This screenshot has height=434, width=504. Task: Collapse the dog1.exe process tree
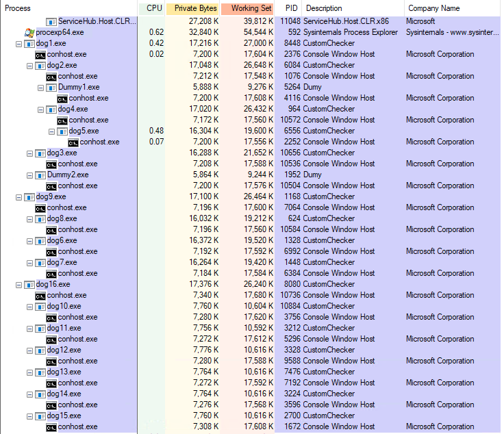coord(18,44)
